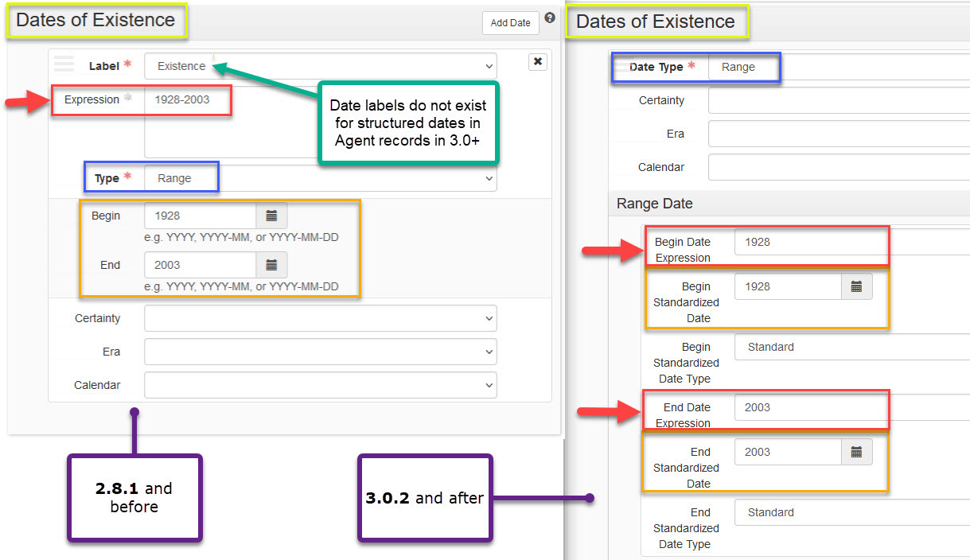
Task: Open the Type dropdown set to Range
Action: (x=320, y=178)
